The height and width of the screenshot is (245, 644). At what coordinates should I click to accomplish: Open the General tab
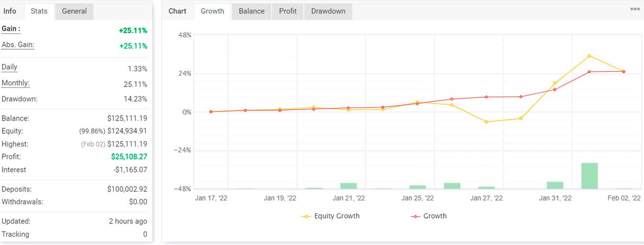tap(74, 11)
